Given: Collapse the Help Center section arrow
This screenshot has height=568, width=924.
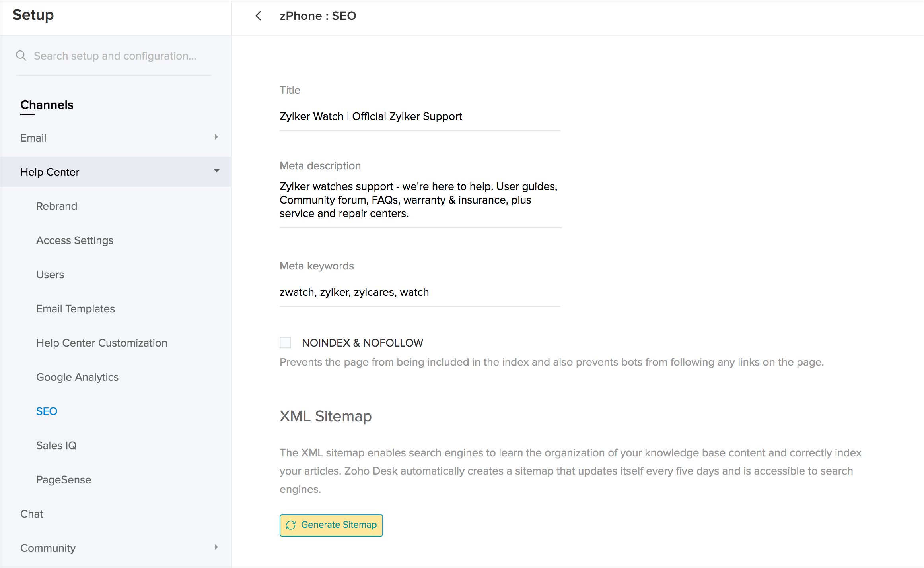Looking at the screenshot, I should 216,171.
